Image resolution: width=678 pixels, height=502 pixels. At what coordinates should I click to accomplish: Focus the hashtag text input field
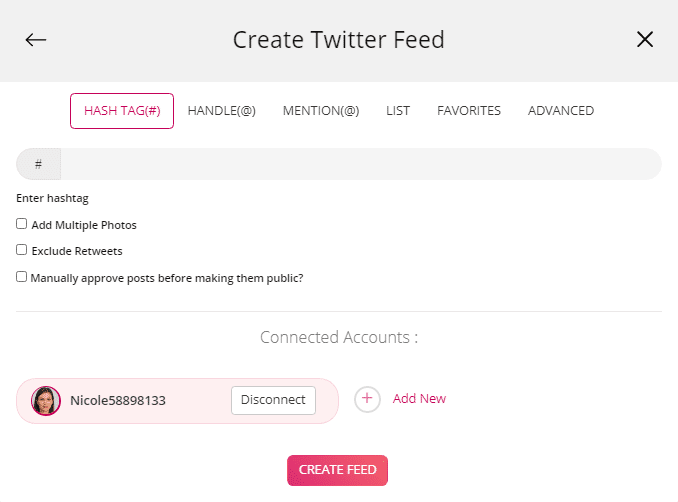pos(360,164)
